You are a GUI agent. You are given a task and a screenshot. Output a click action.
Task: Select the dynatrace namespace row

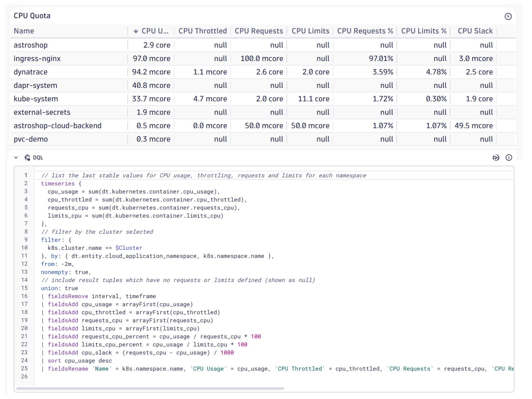[30, 72]
